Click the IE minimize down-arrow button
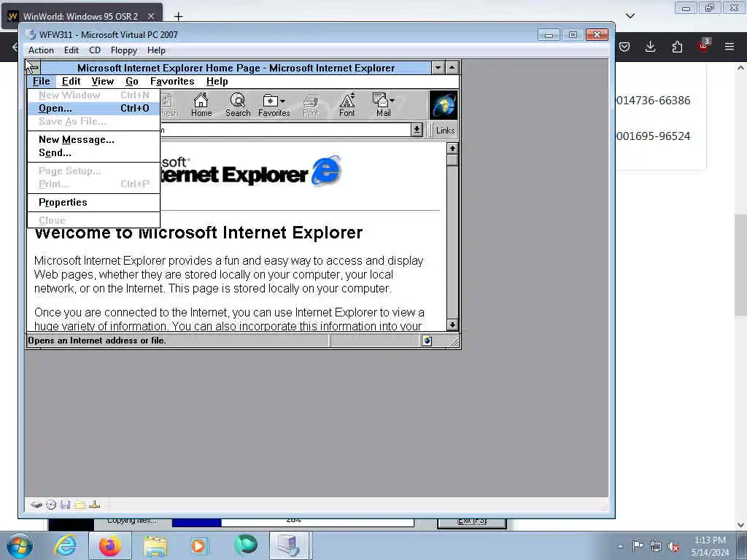The image size is (747, 560). point(438,68)
